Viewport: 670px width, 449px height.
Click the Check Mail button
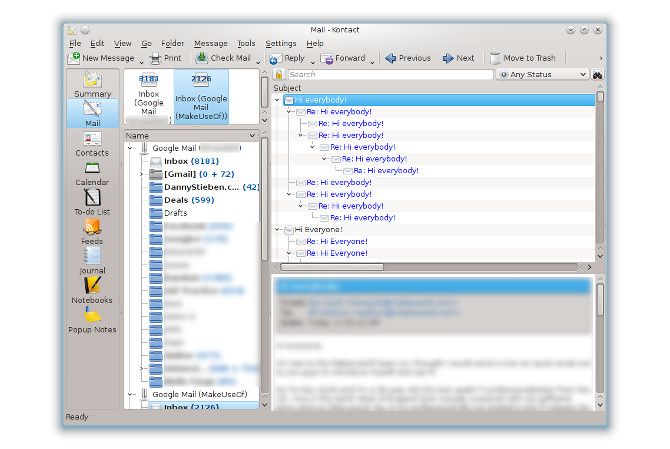(223, 58)
